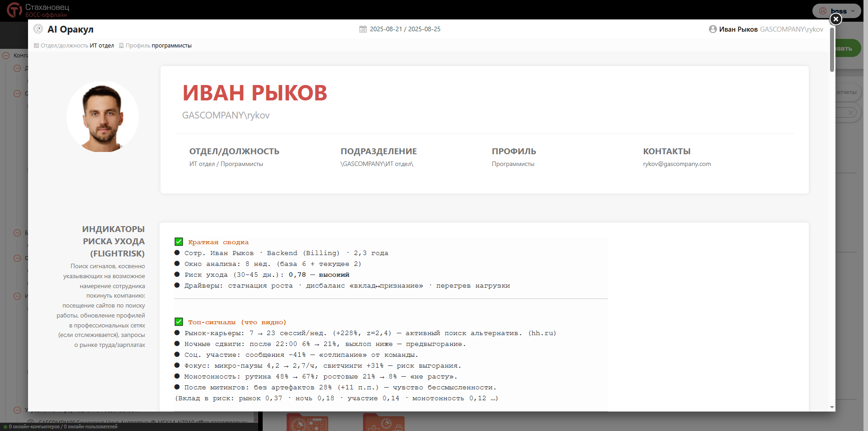
Task: Collapse the top tree node in the sidebar
Action: point(6,56)
